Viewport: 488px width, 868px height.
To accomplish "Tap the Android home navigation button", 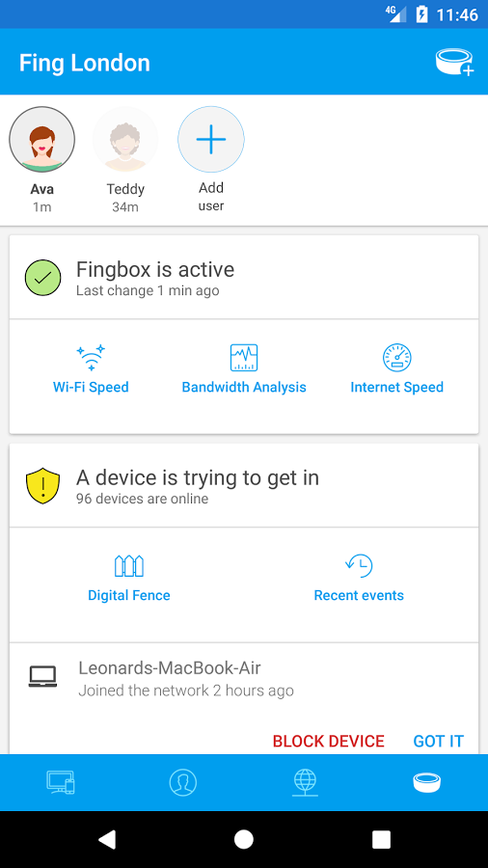I will (x=243, y=839).
